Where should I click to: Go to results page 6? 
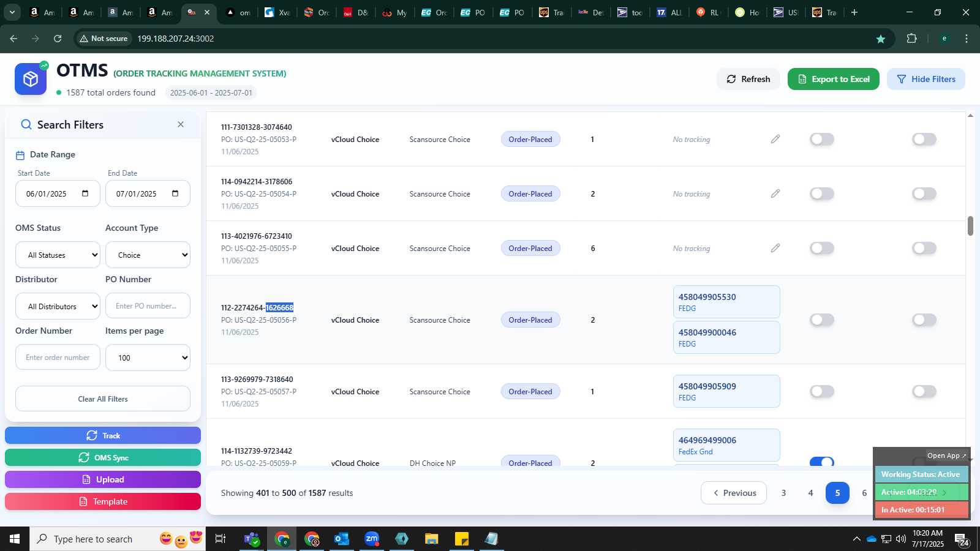pos(864,493)
